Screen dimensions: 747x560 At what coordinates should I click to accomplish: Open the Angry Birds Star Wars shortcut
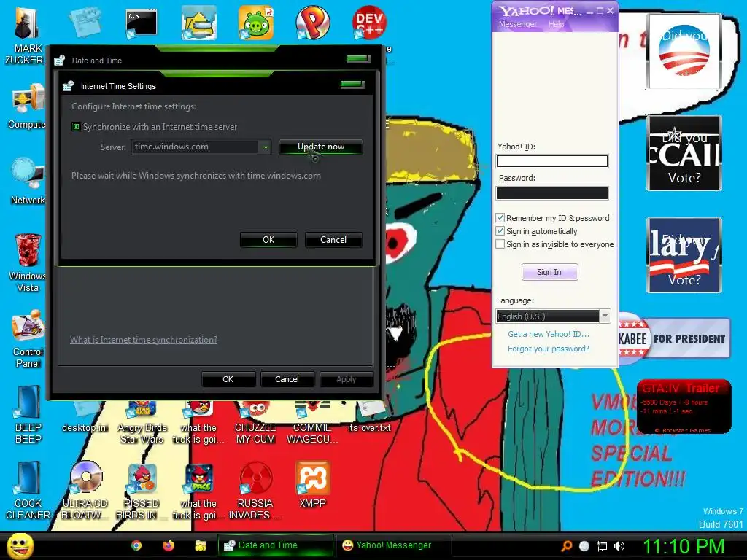point(142,410)
